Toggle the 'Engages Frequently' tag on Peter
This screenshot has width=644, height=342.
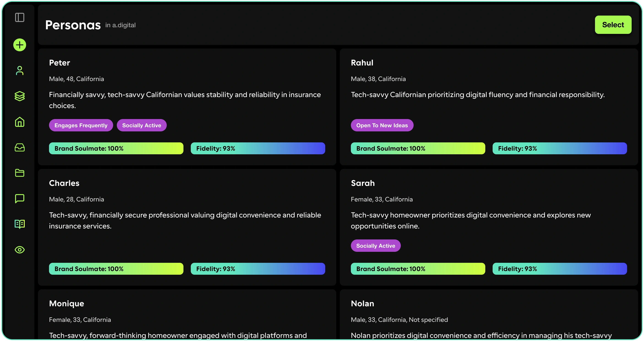[81, 125]
